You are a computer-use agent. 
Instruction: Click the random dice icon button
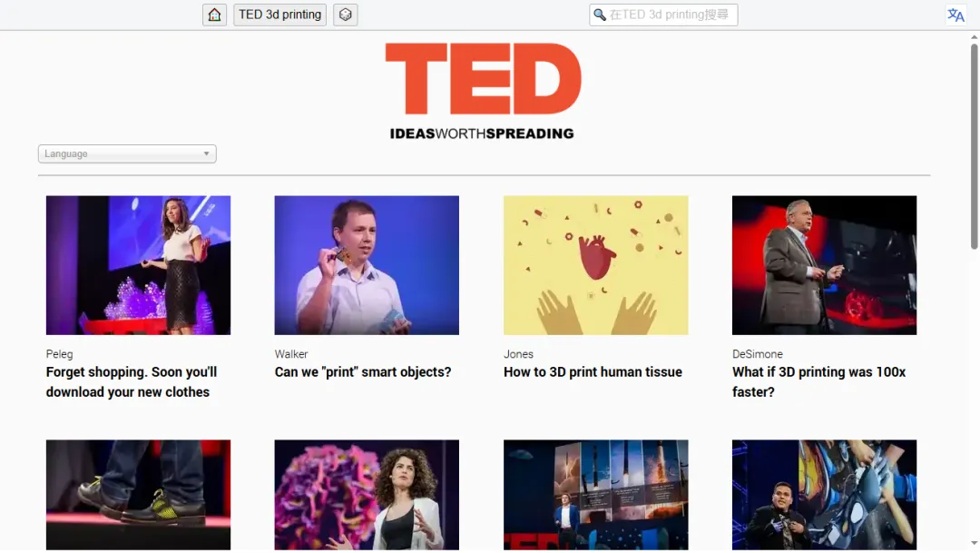[x=345, y=15]
